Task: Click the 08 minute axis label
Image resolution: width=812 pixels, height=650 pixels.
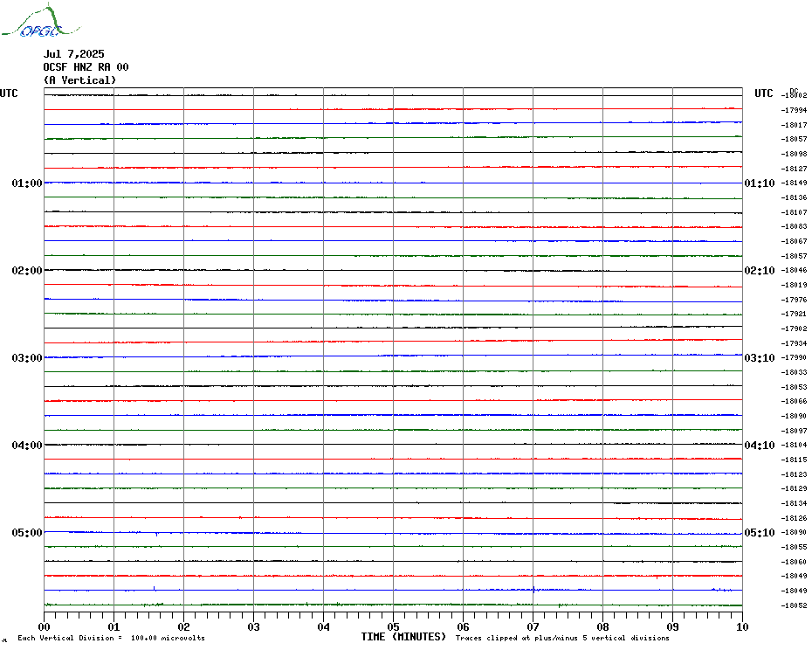Action: pyautogui.click(x=602, y=627)
